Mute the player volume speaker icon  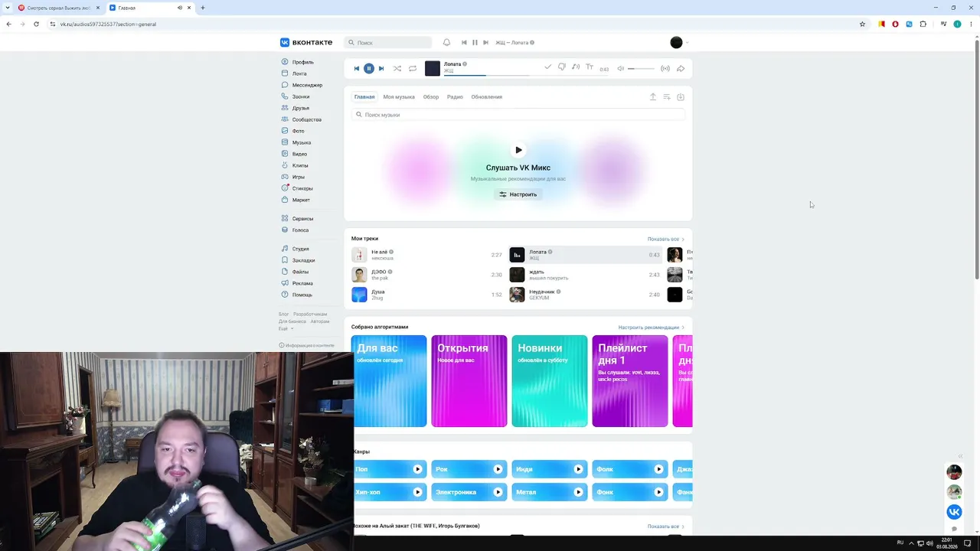tap(621, 69)
